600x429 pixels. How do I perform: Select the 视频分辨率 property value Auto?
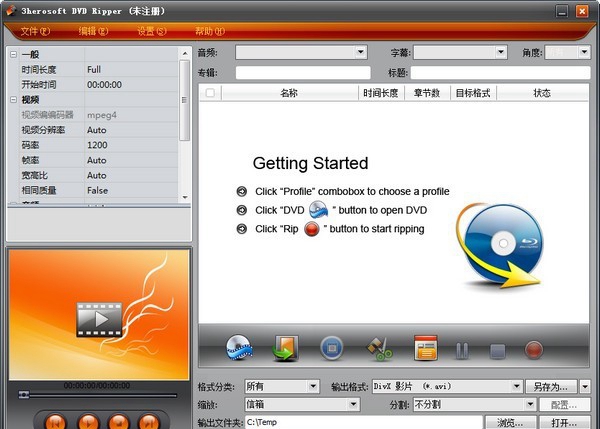pyautogui.click(x=131, y=130)
